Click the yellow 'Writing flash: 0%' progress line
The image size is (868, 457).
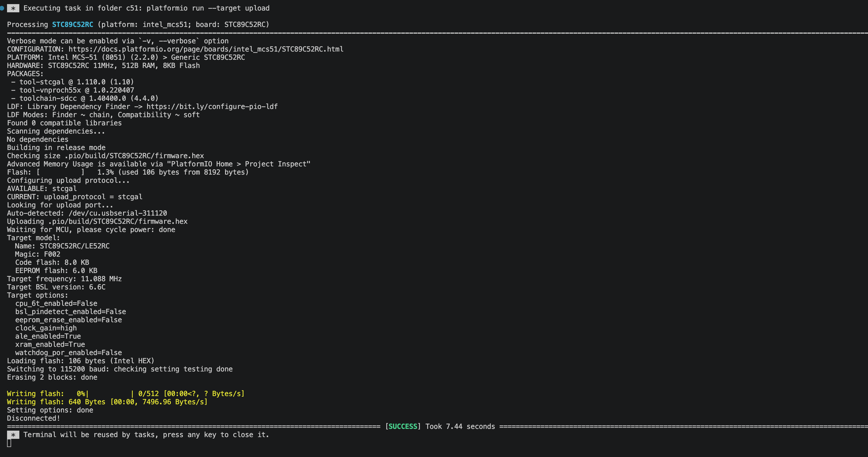(126, 394)
